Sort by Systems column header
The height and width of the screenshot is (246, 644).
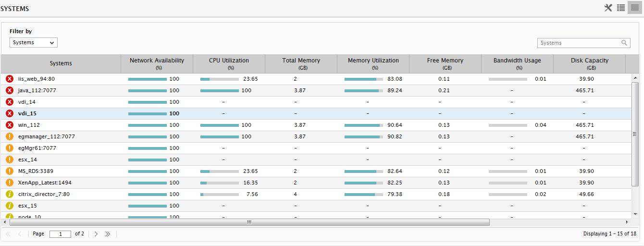coord(61,63)
